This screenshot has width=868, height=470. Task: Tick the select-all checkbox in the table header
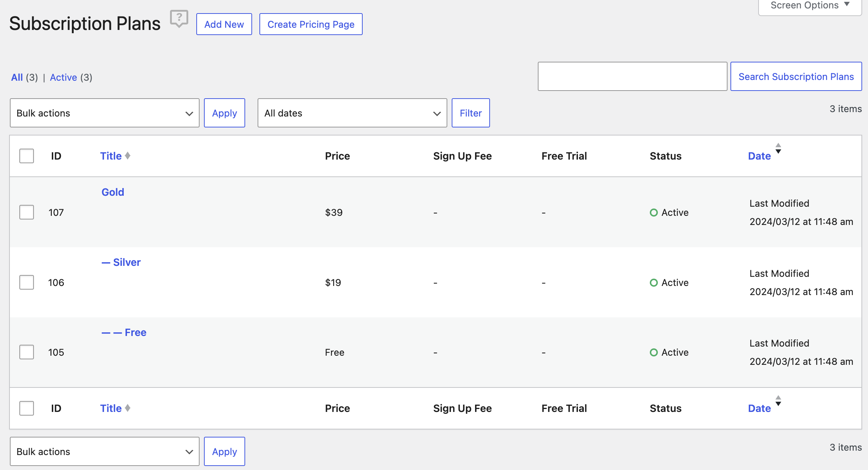(27, 156)
